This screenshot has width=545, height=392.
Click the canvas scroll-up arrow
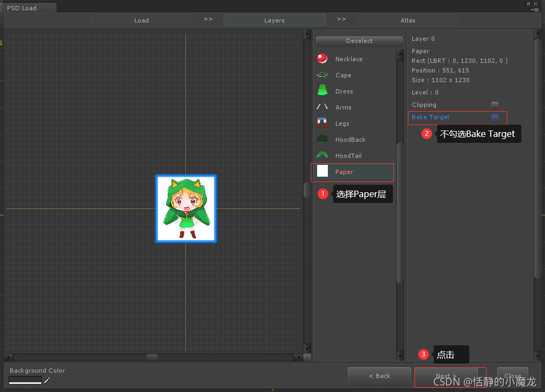point(307,33)
